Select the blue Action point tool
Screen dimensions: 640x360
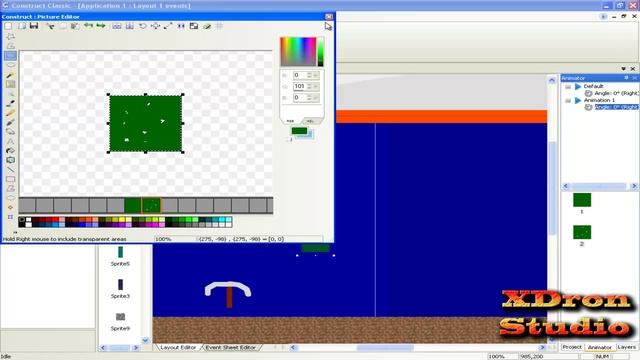coord(11,217)
